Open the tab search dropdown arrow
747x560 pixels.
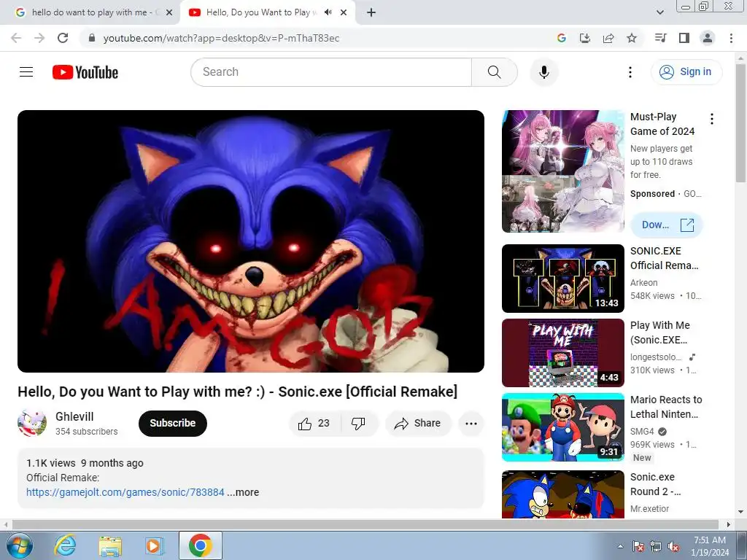coord(659,13)
